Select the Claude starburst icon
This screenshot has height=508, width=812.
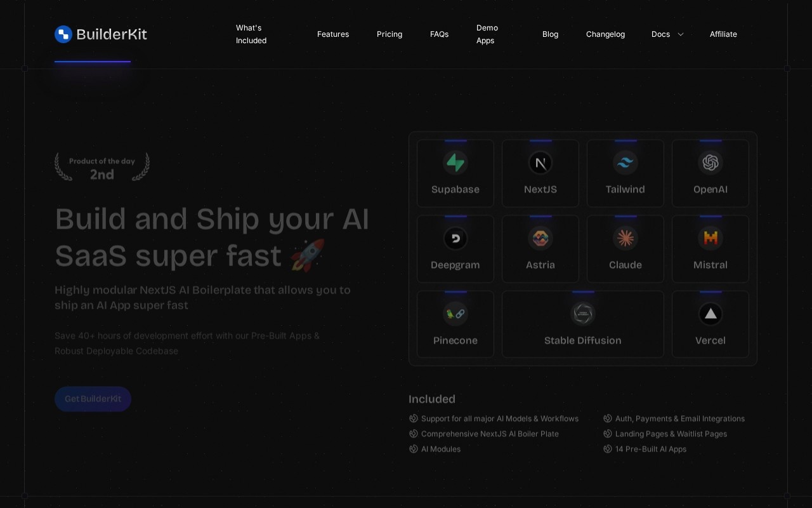[625, 239]
